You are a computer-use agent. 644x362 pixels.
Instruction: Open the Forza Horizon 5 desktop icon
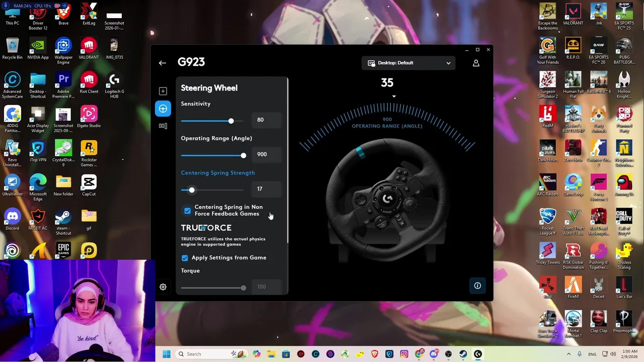pos(599,188)
